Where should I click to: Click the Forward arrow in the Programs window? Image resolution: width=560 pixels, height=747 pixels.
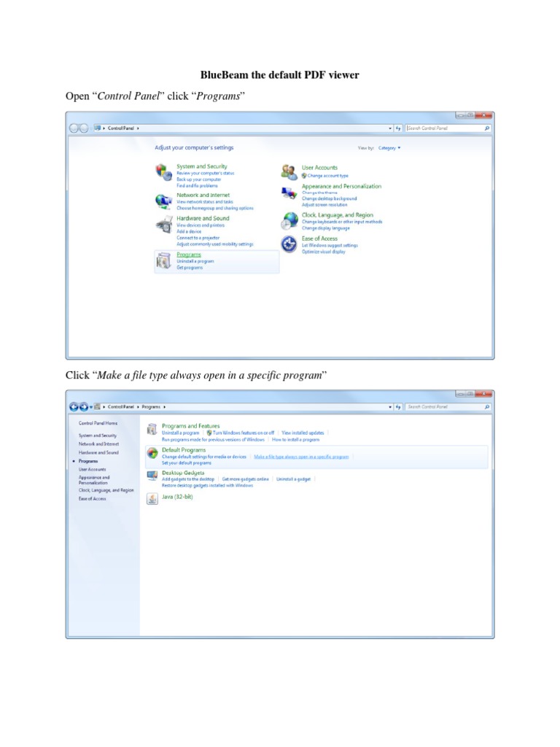(x=84, y=407)
